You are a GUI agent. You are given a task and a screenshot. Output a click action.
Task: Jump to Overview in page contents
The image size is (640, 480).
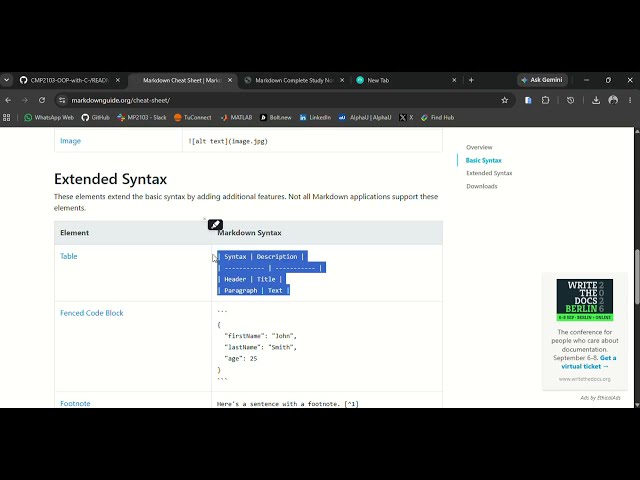pos(479,147)
